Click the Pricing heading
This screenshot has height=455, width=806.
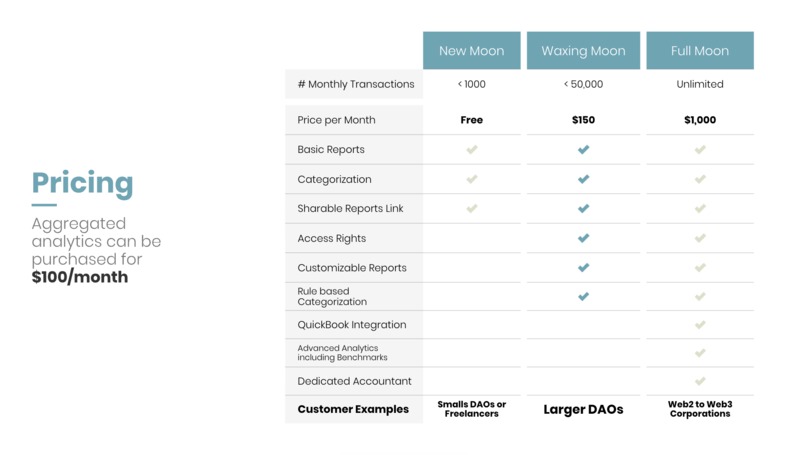click(x=82, y=184)
